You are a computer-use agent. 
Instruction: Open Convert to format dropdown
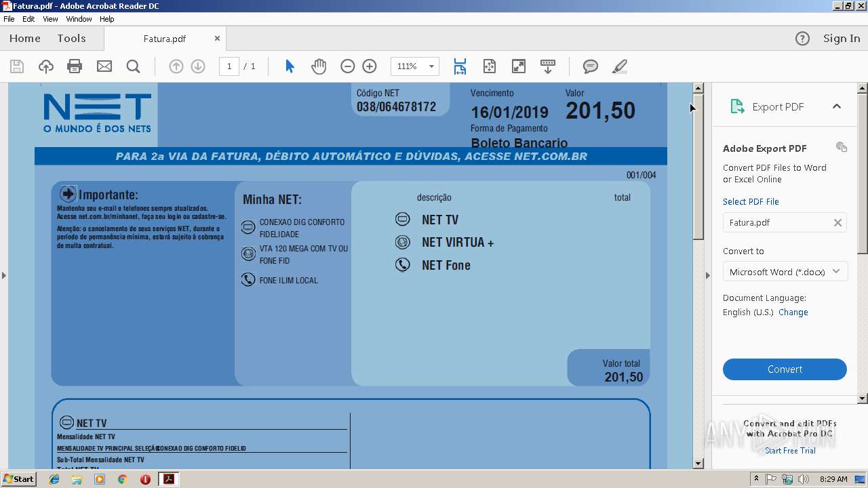pyautogui.click(x=785, y=272)
